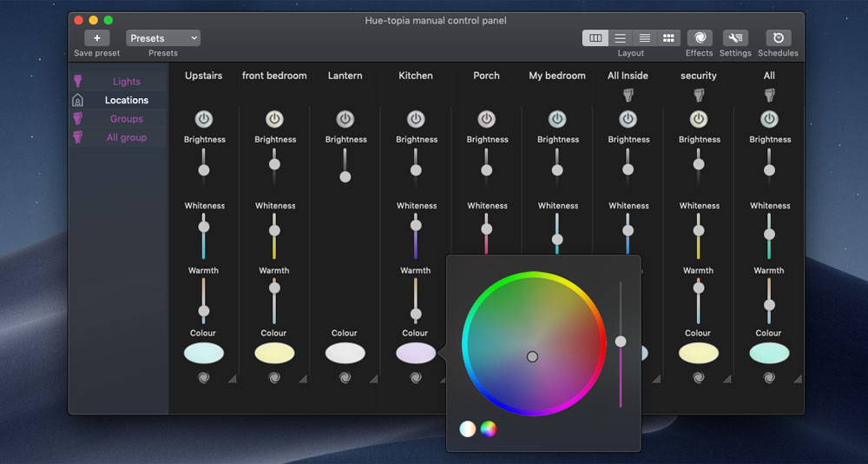The height and width of the screenshot is (464, 868).
Task: Click the front bedroom colour swatch
Action: pos(274,353)
